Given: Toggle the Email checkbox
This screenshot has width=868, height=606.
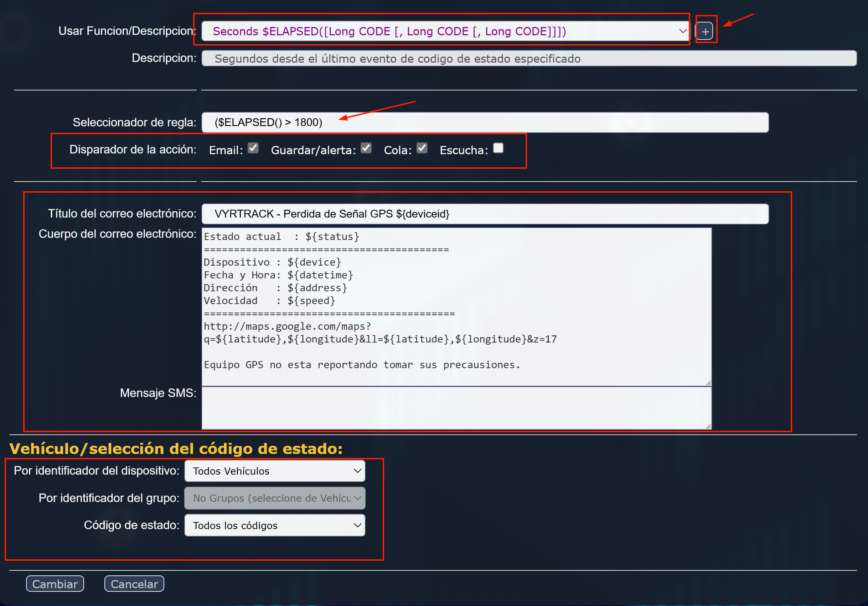Looking at the screenshot, I should click(x=253, y=148).
